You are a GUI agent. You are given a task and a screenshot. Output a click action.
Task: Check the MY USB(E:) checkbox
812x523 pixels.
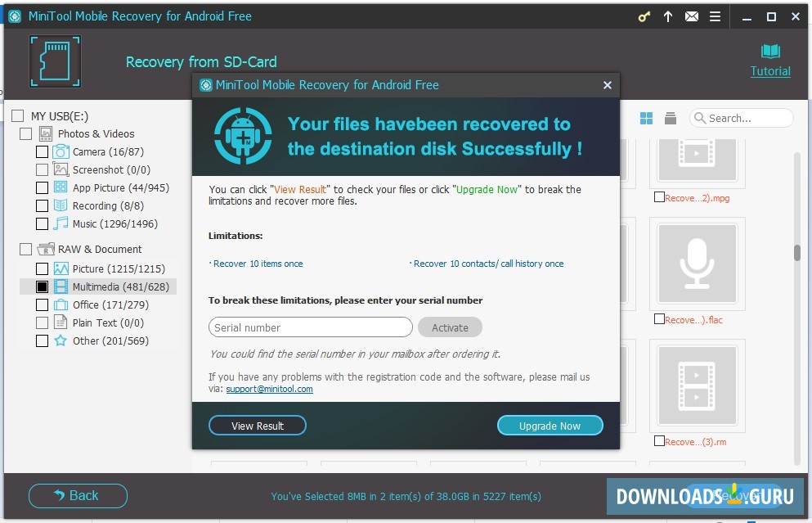[18, 115]
